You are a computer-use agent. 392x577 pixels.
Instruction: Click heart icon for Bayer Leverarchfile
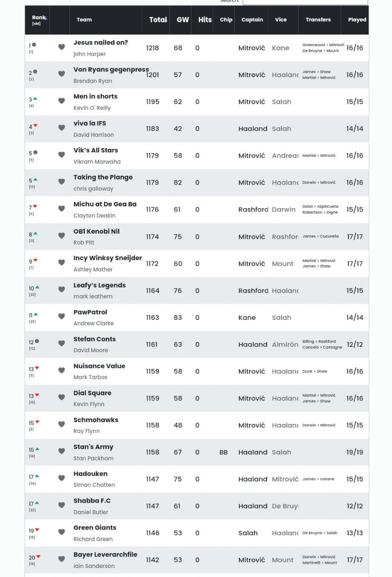point(61,559)
